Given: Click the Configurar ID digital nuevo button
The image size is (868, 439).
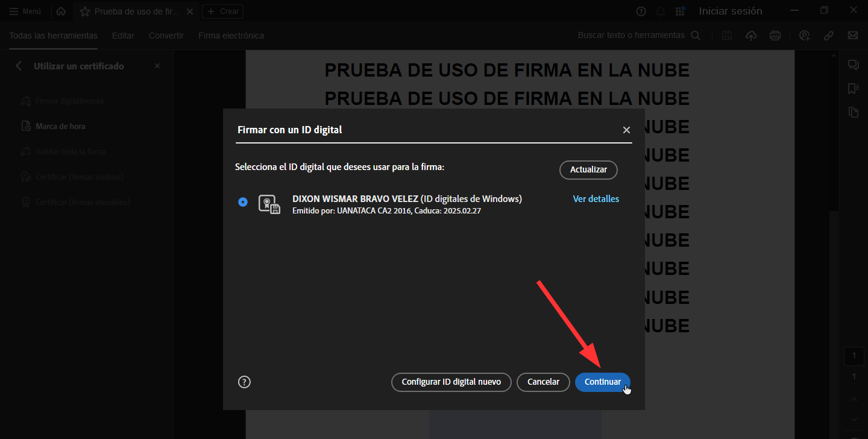Looking at the screenshot, I should coord(451,382).
